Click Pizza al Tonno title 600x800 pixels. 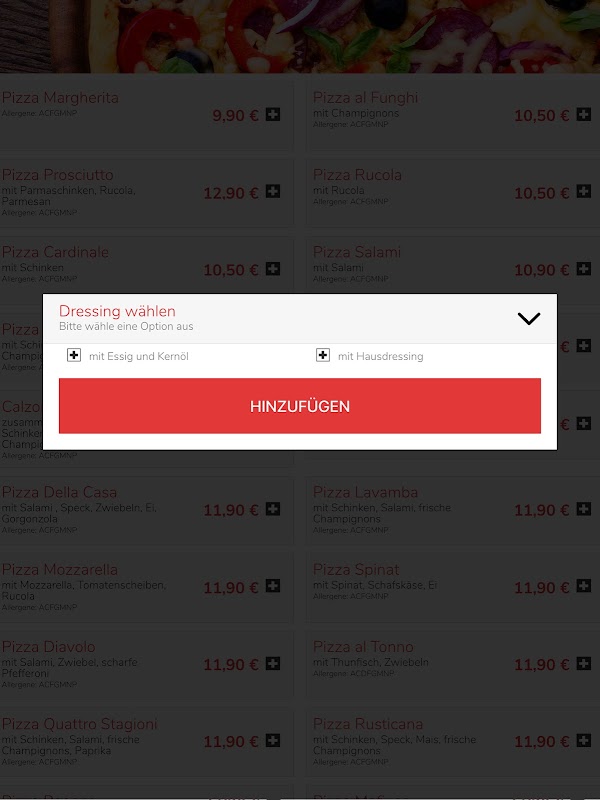(363, 646)
